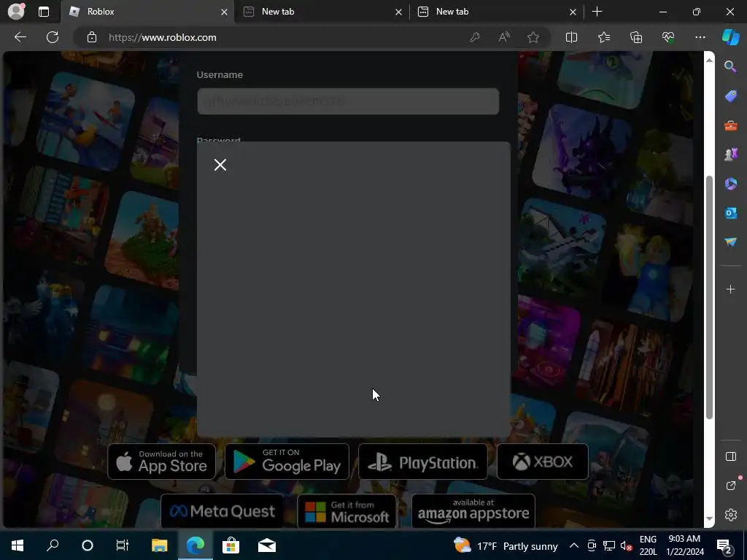Open split screen view
This screenshot has width=747, height=560.
(x=571, y=37)
